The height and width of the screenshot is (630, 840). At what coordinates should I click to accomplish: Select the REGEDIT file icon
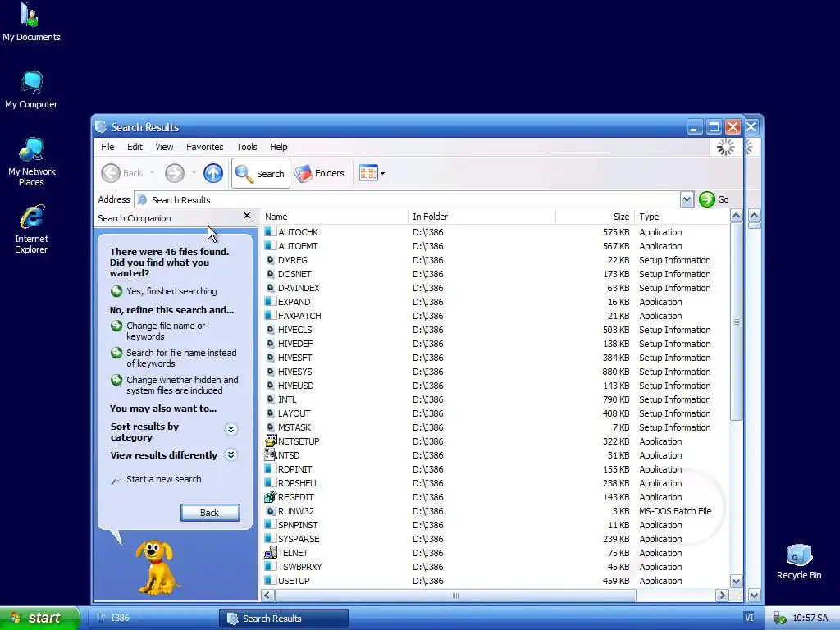coord(271,496)
